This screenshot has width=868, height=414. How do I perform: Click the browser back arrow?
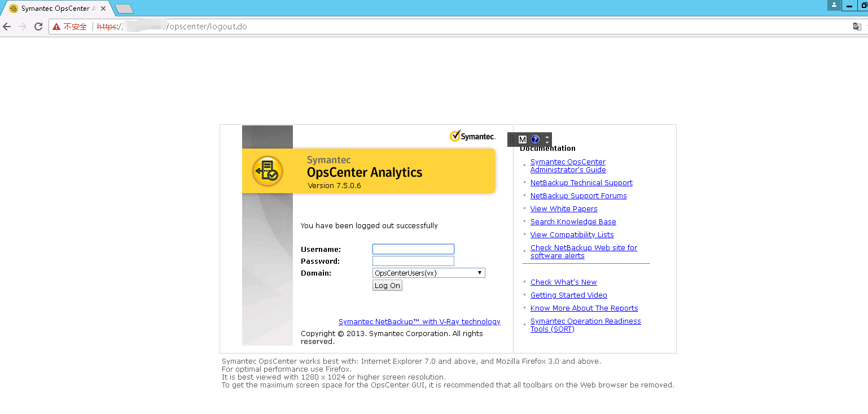7,27
